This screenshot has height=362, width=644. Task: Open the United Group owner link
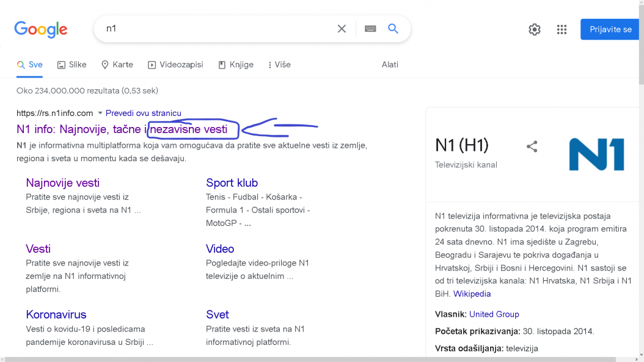494,314
